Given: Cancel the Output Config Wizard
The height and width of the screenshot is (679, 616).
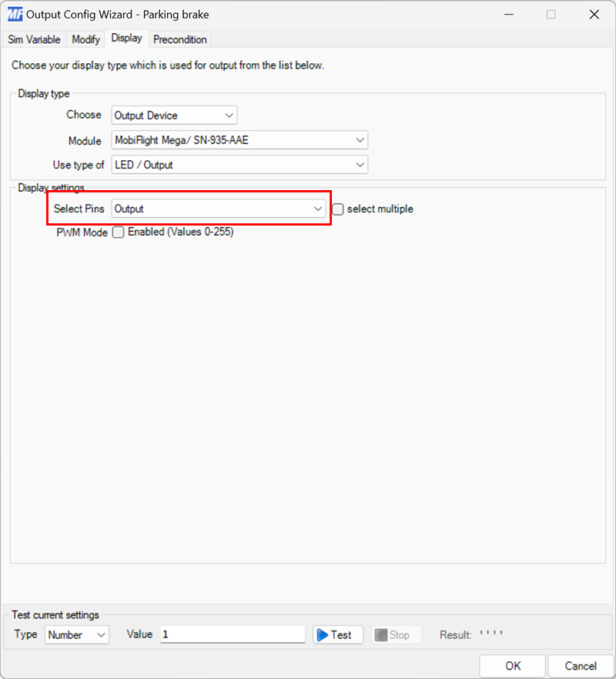Looking at the screenshot, I should point(581,665).
